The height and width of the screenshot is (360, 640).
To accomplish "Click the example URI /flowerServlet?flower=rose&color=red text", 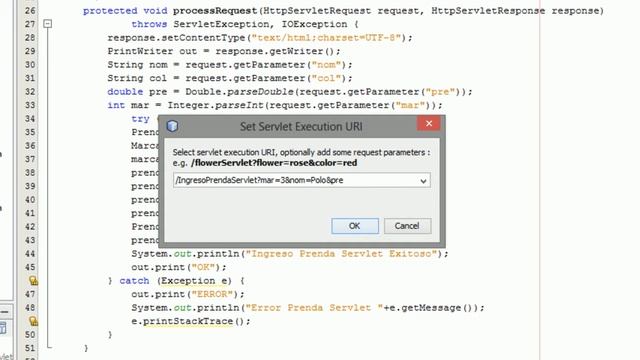I will pos(274,163).
